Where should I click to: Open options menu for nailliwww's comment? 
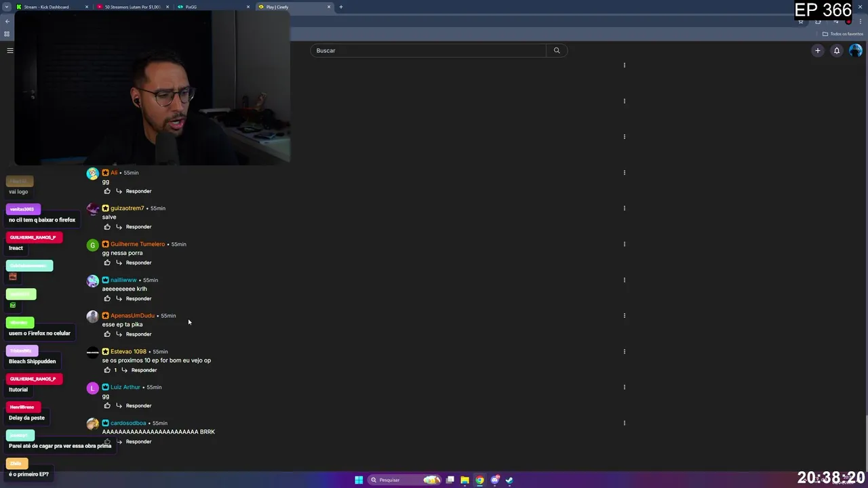pos(624,280)
